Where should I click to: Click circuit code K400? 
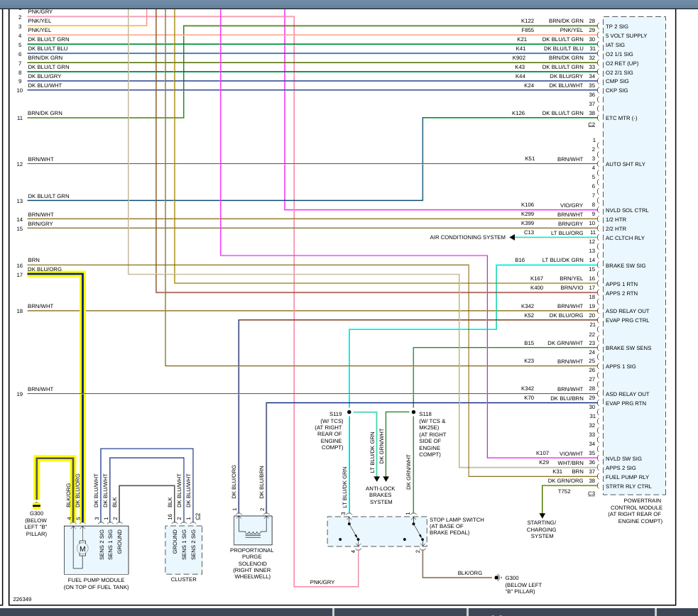pyautogui.click(x=537, y=287)
